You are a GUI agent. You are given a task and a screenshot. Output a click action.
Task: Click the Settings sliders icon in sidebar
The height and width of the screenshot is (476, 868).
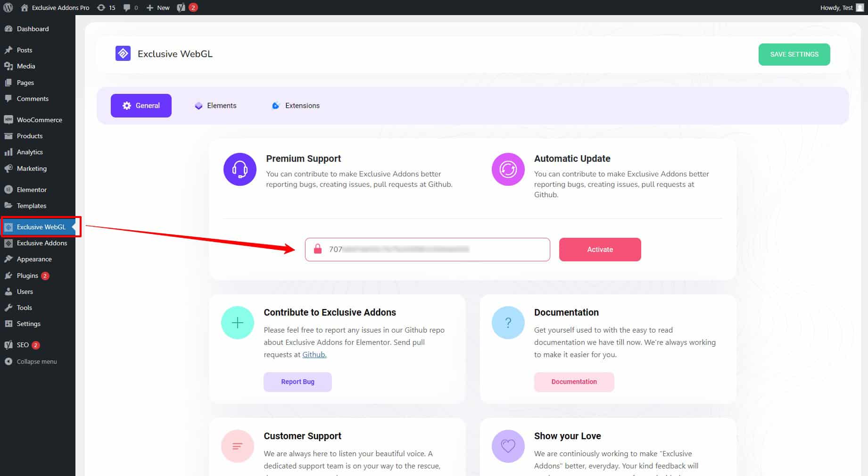pos(8,324)
